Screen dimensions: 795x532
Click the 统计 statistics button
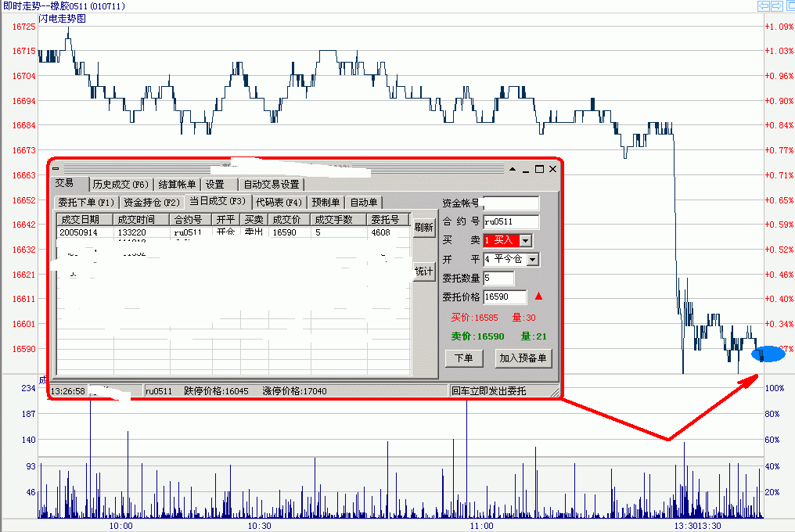[423, 271]
